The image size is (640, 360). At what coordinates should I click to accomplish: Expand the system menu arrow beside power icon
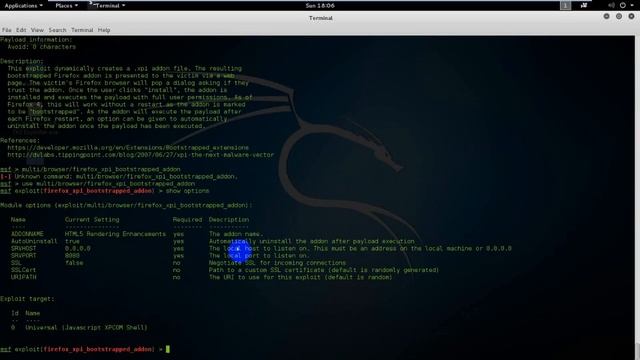click(x=632, y=6)
